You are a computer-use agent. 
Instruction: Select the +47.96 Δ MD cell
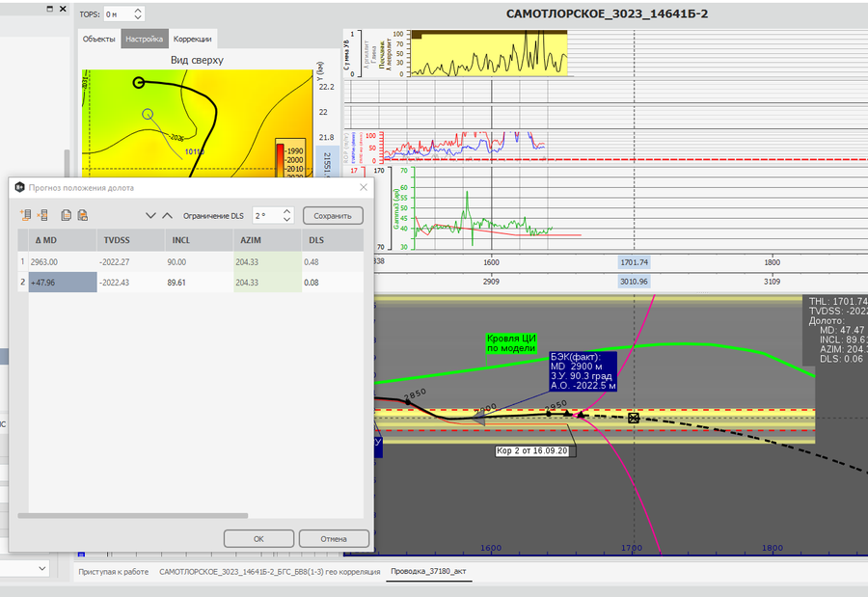(x=63, y=282)
